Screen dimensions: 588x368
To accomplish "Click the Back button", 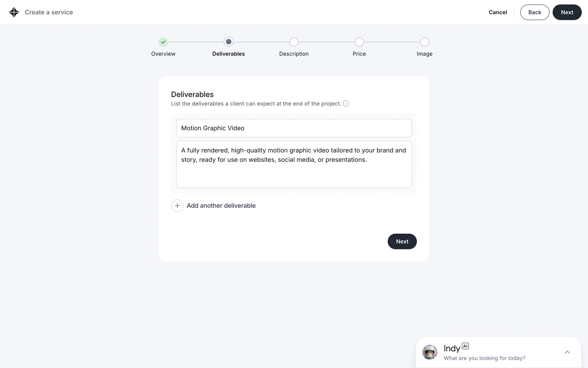I will [535, 12].
